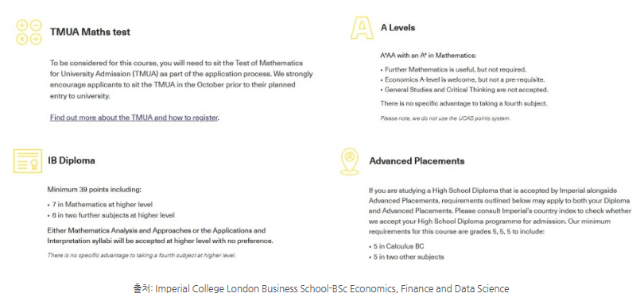644x301 pixels.
Task: Select the Advanced Placements heading
Action: [417, 160]
